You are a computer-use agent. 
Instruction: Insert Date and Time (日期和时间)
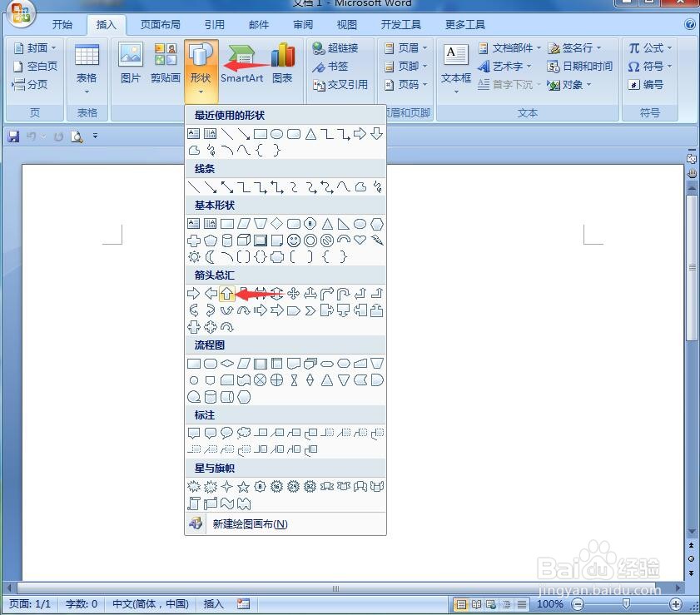coord(579,66)
